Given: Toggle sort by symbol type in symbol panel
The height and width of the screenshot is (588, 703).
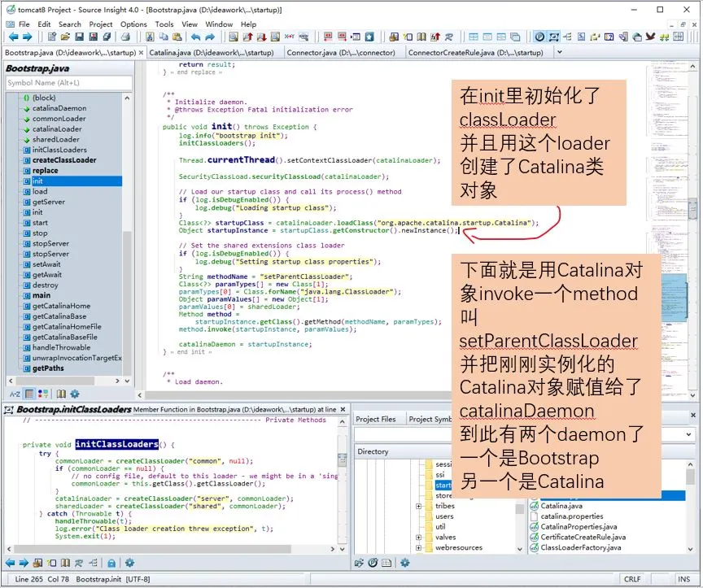Looking at the screenshot, I should click(x=43, y=394).
